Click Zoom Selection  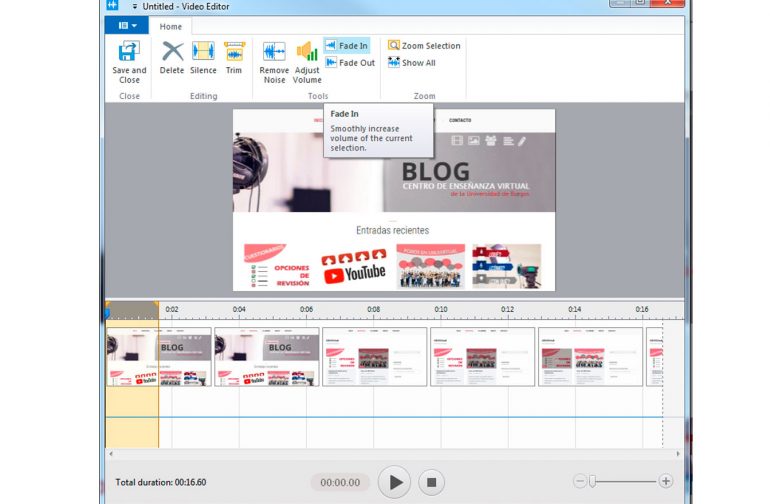click(424, 46)
